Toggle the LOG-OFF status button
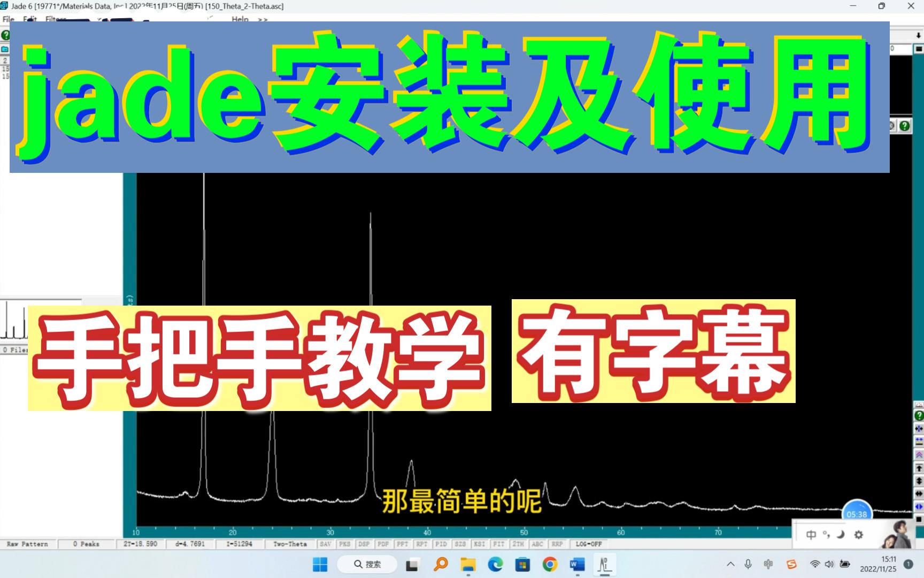This screenshot has height=578, width=924. click(589, 544)
